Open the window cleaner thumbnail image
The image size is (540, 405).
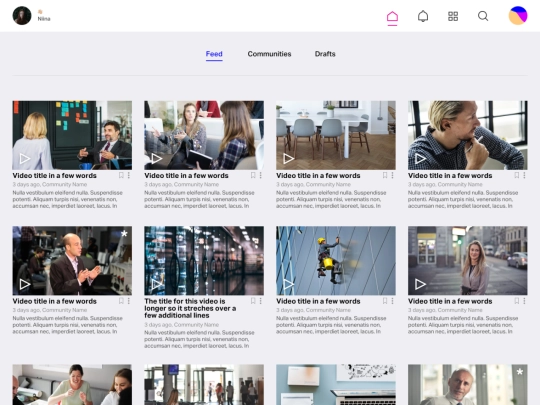336,260
